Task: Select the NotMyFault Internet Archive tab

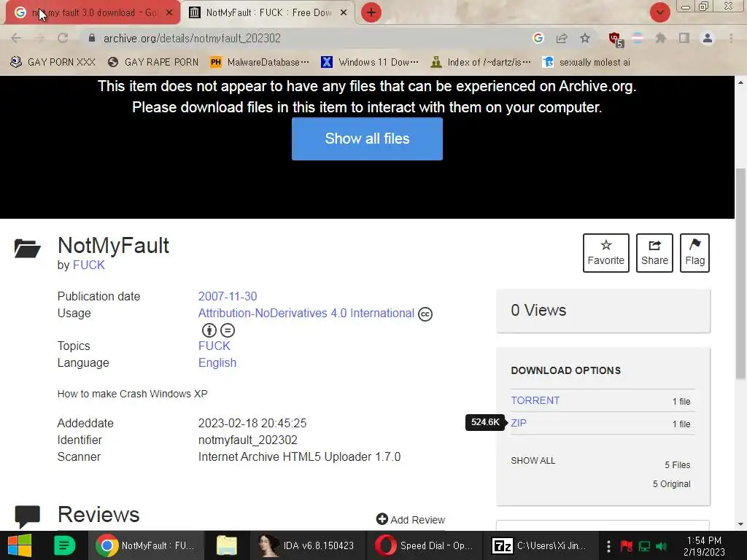Action: (268, 12)
